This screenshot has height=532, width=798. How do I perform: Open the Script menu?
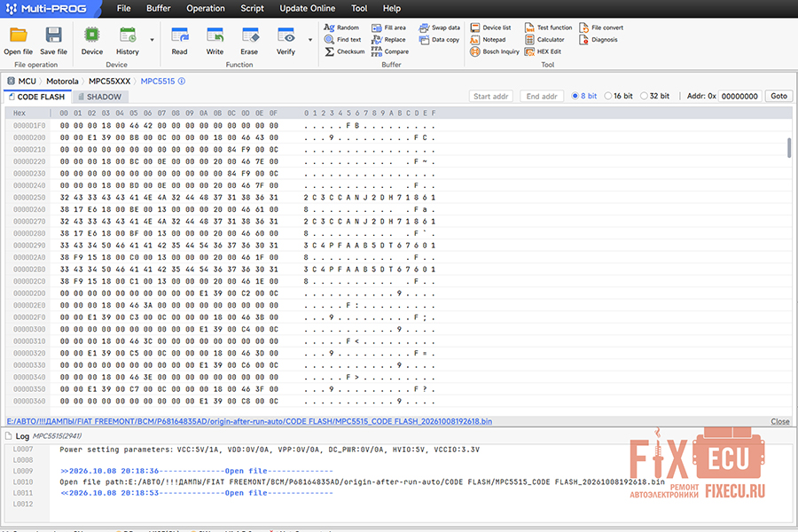tap(252, 8)
